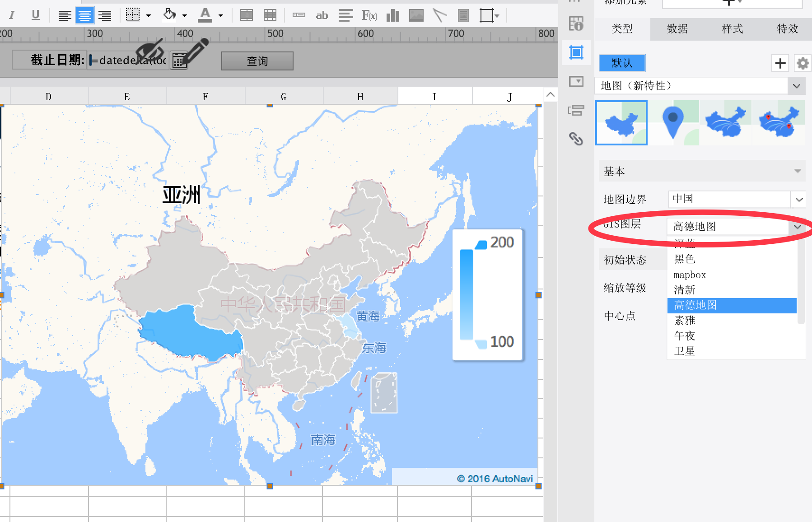Viewport: 812px width, 522px height.
Task: Select column header I
Action: pos(434,96)
